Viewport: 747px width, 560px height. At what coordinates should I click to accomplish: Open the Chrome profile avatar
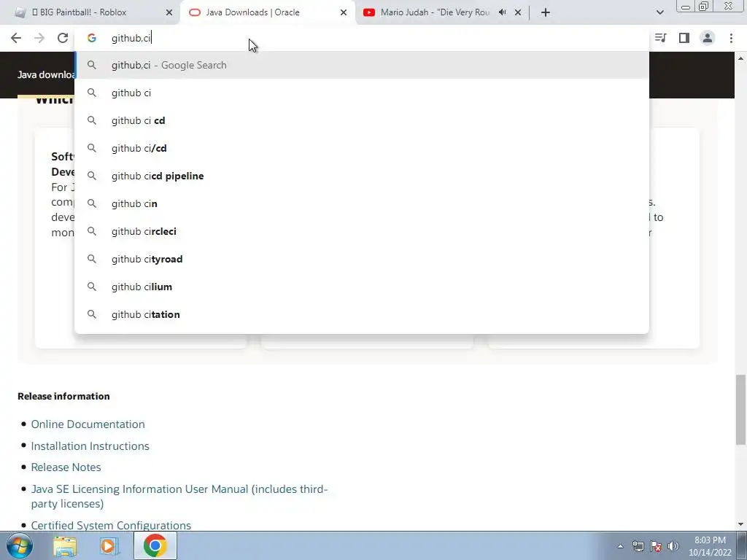coord(708,38)
